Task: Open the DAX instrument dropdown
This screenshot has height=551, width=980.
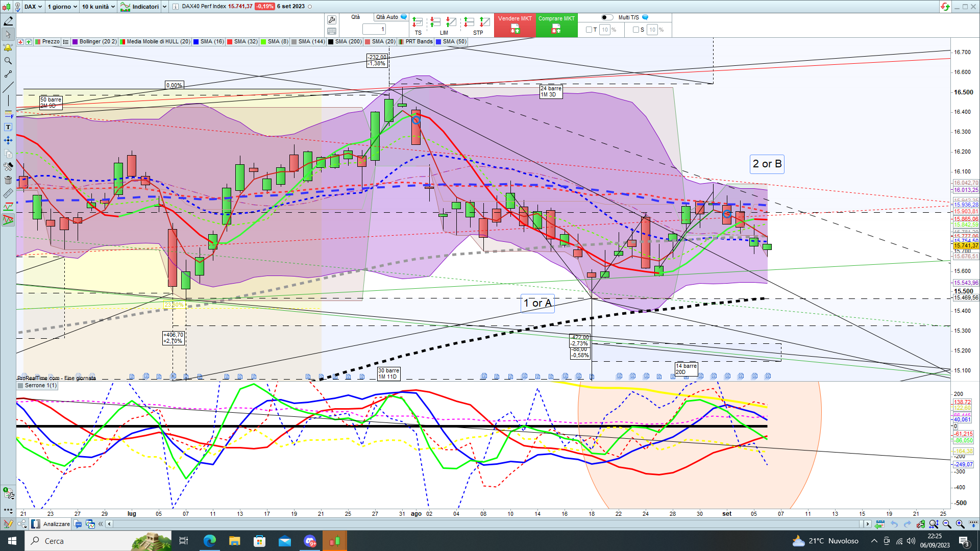Action: pos(33,7)
